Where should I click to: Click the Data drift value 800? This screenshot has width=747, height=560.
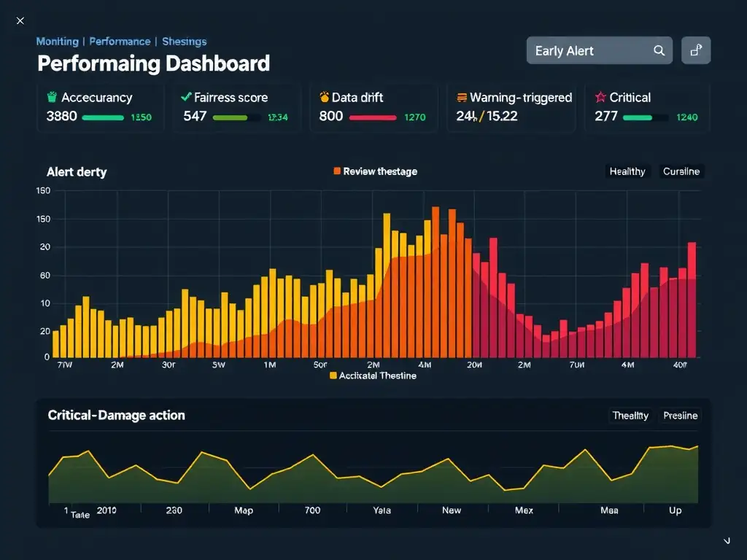pyautogui.click(x=331, y=116)
